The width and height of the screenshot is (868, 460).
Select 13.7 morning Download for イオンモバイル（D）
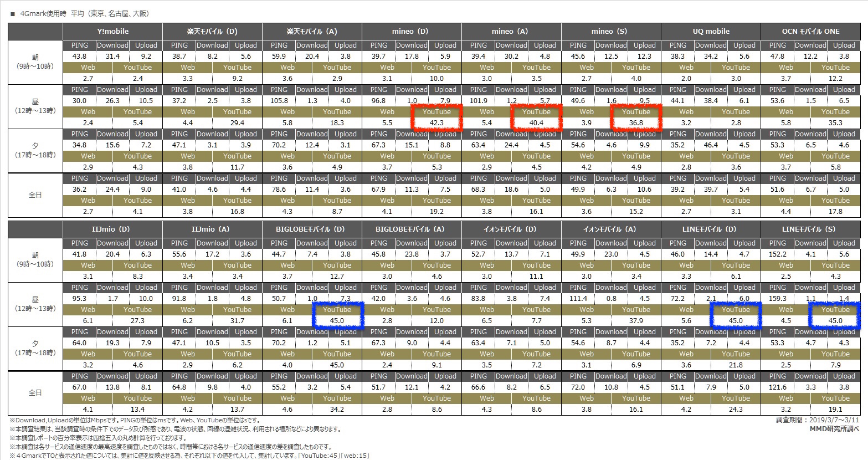tap(511, 254)
